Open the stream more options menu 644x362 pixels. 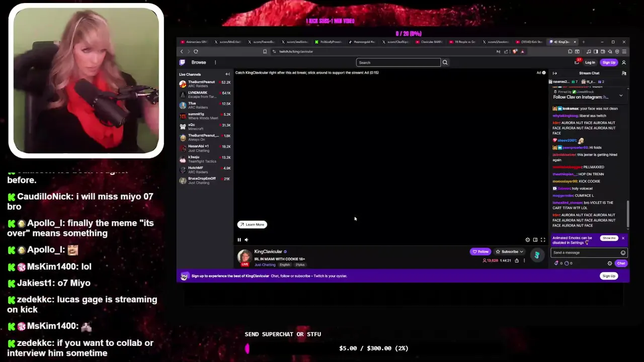(x=524, y=260)
